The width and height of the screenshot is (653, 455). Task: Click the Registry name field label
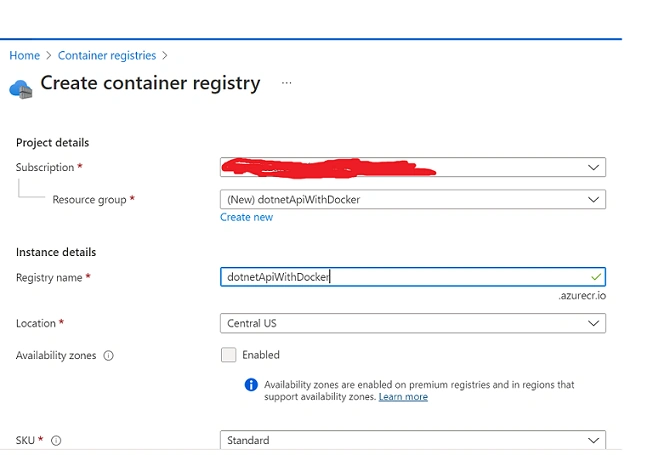49,278
